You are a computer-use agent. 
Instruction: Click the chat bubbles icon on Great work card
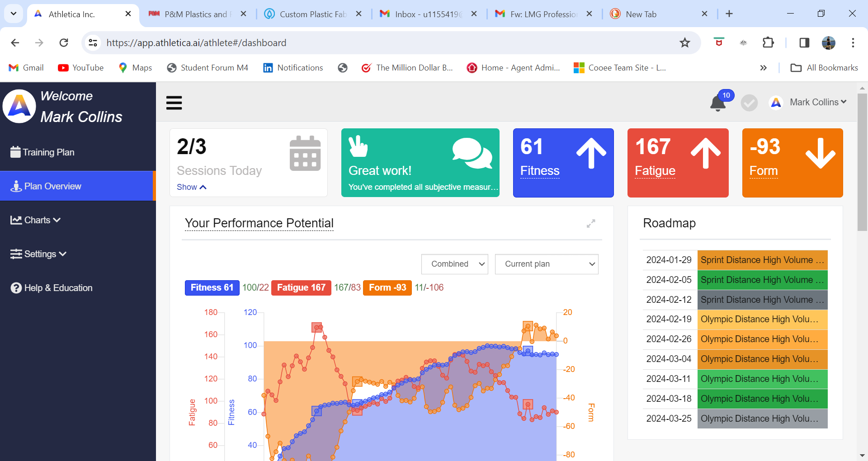472,153
